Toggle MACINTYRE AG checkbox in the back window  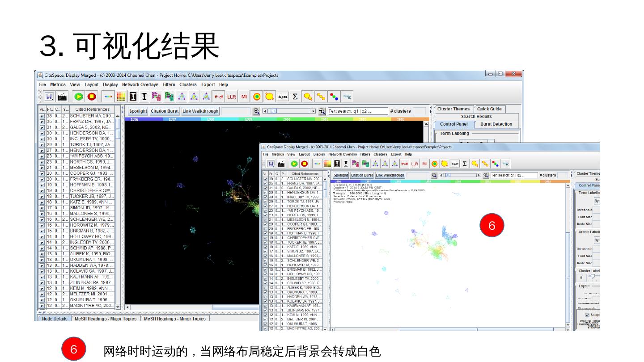(42, 306)
